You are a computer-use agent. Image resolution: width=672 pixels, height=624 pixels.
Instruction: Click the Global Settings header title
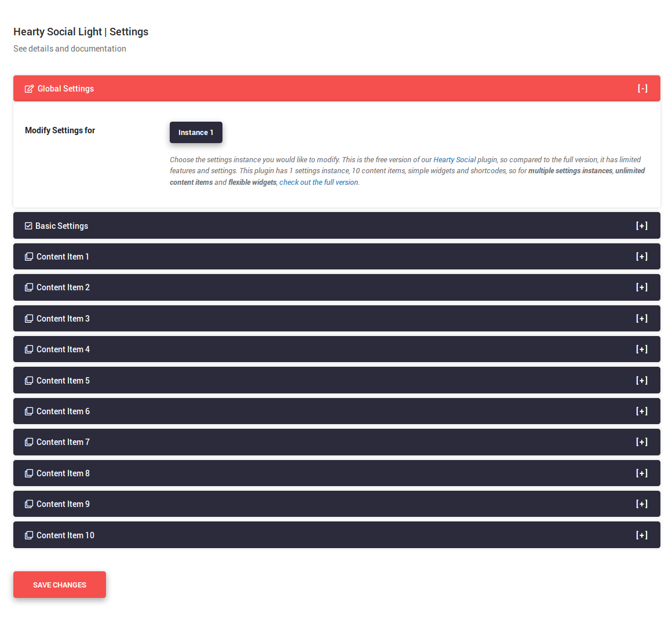[65, 89]
